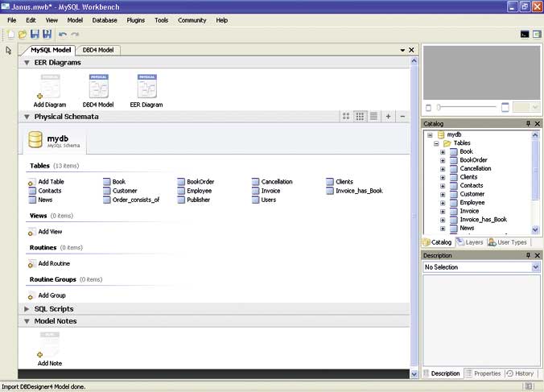Select the Publisher table in schema
This screenshot has height=392, width=544.
194,200
